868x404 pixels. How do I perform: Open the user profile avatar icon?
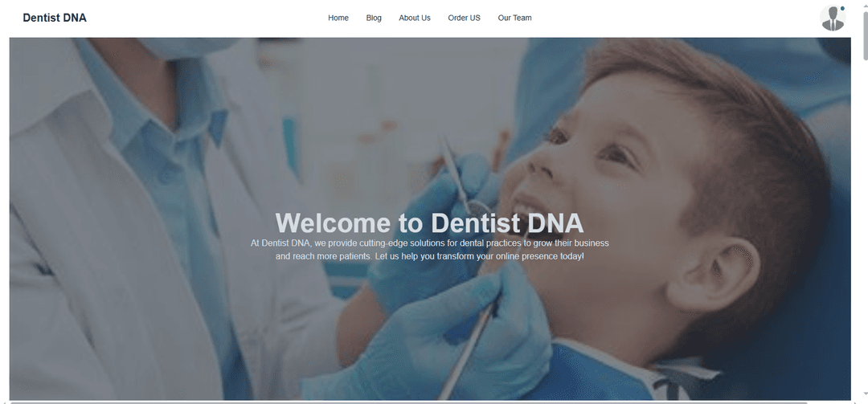tap(833, 18)
